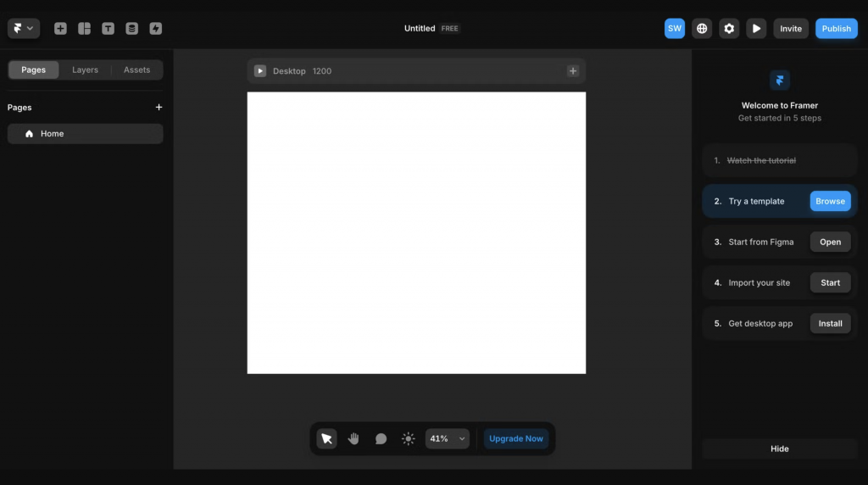
Task: Add a new page with plus icon
Action: (159, 108)
